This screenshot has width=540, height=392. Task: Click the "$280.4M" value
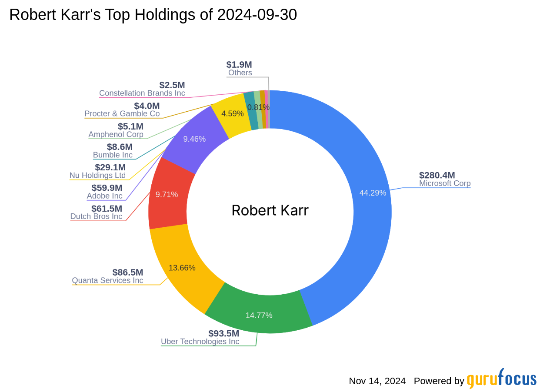[x=437, y=175]
